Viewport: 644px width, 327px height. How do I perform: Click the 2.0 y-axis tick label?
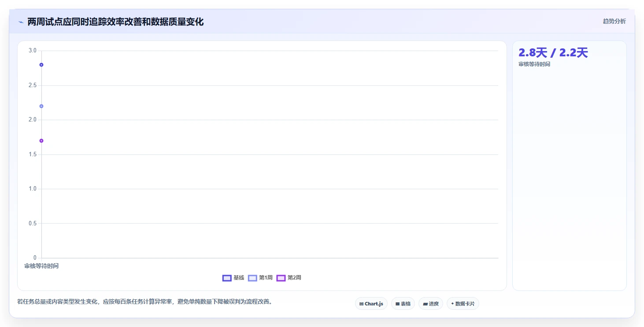33,120
